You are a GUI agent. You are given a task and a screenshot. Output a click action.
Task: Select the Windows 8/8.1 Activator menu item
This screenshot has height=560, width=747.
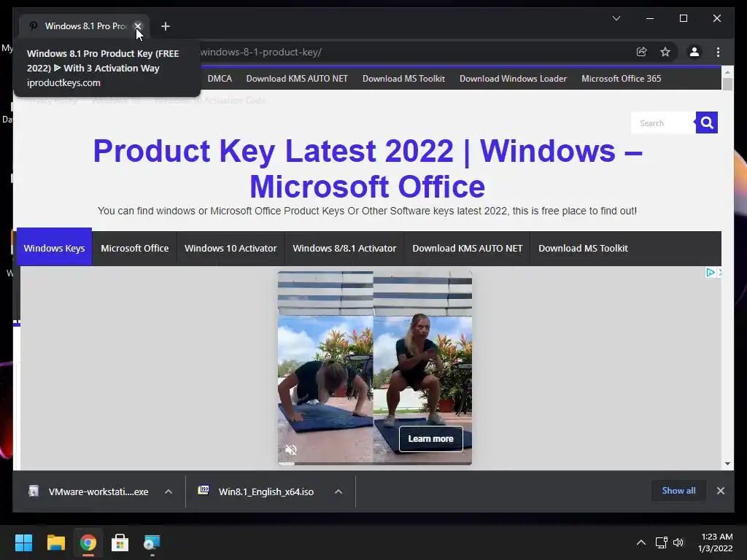[344, 248]
